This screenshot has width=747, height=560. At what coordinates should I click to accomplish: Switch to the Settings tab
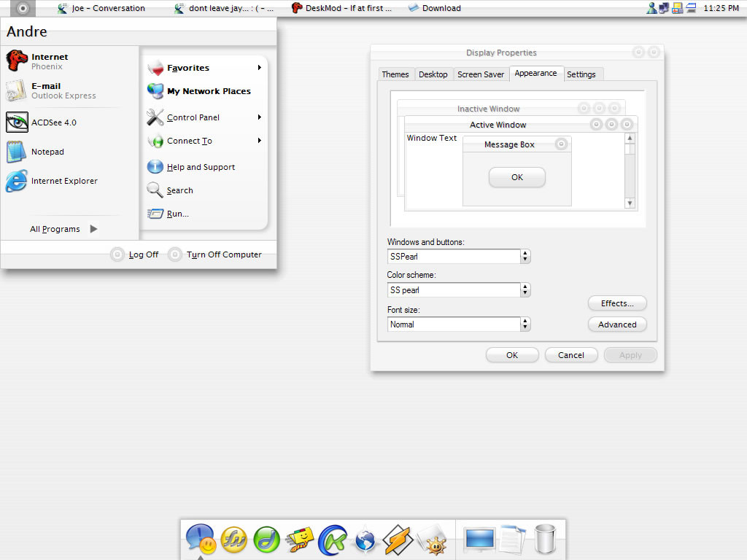tap(581, 74)
